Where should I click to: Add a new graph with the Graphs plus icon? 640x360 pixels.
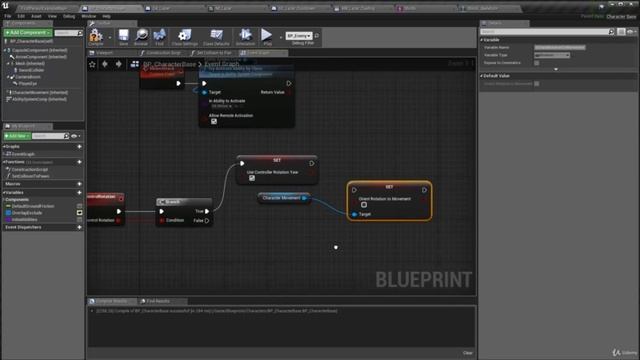point(80,147)
